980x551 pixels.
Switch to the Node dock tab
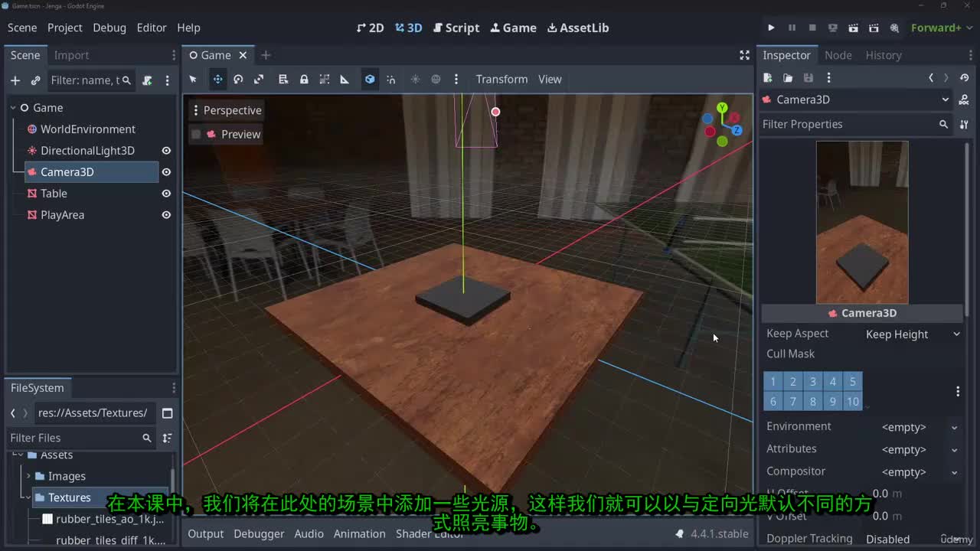[x=838, y=55]
